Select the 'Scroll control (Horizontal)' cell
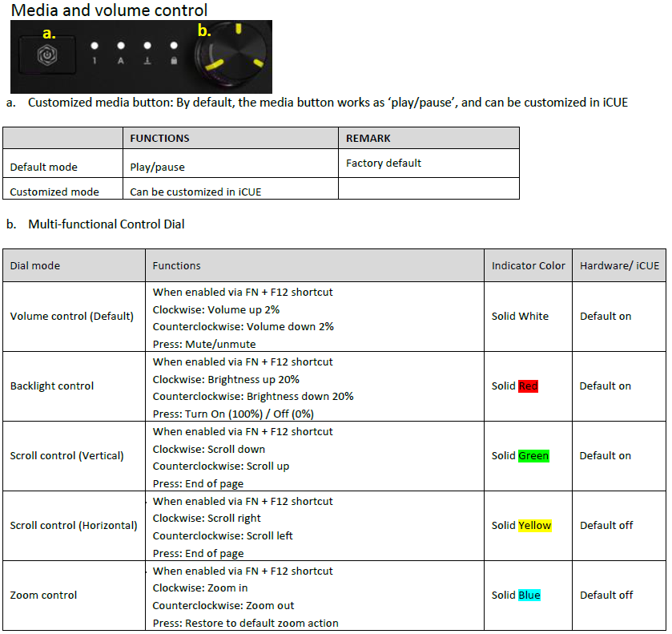This screenshot has height=634, width=672. 74,526
